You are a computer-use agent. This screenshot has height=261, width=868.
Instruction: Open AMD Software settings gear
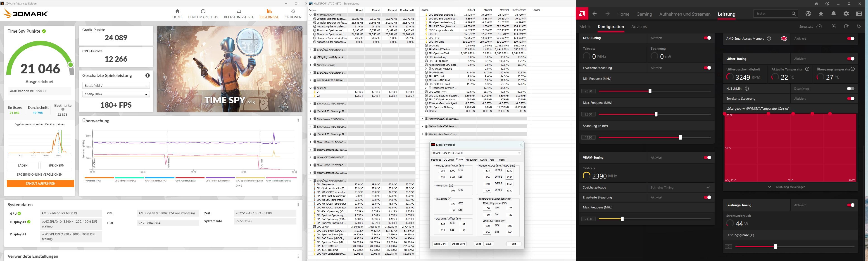tap(846, 14)
